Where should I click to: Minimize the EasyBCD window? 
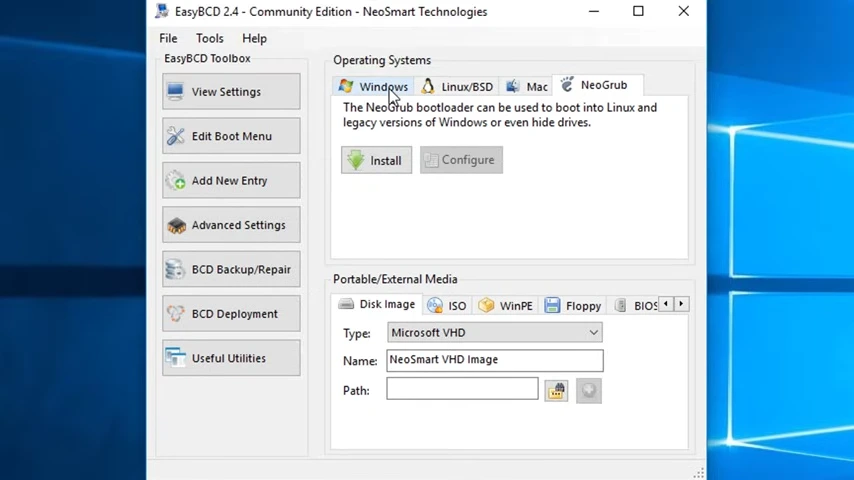click(594, 11)
